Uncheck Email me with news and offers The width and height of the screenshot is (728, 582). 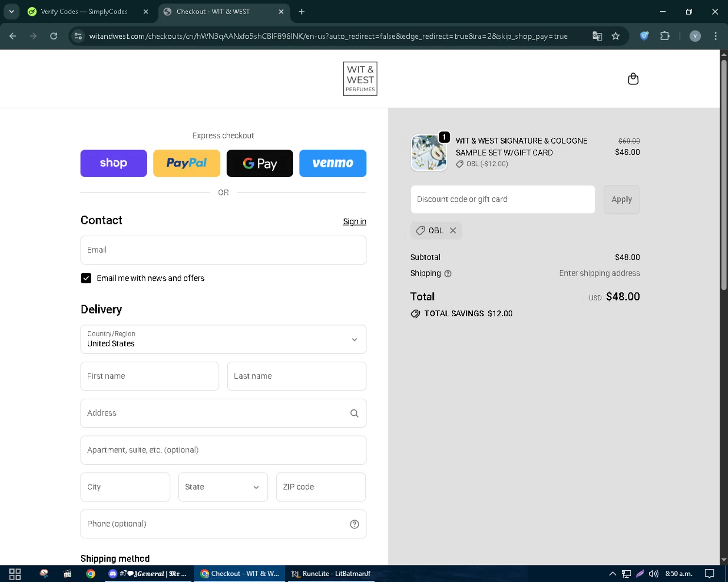(x=86, y=278)
